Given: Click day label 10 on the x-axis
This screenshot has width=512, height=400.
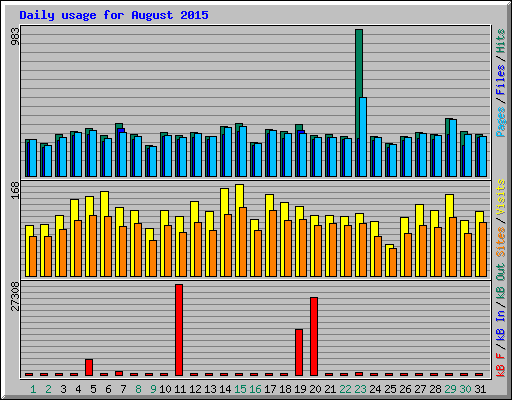Looking at the screenshot, I should click(x=165, y=389).
